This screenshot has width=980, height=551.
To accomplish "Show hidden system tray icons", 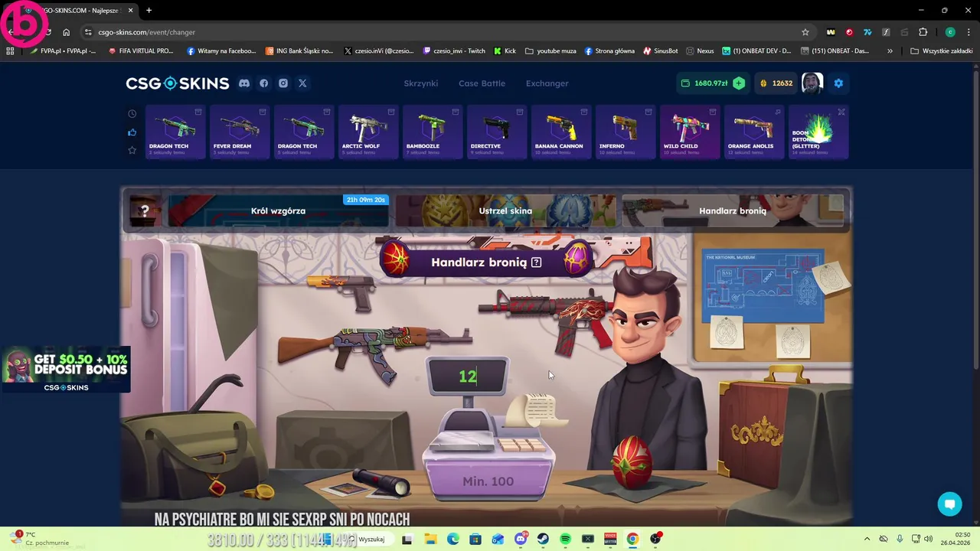I will click(x=867, y=539).
